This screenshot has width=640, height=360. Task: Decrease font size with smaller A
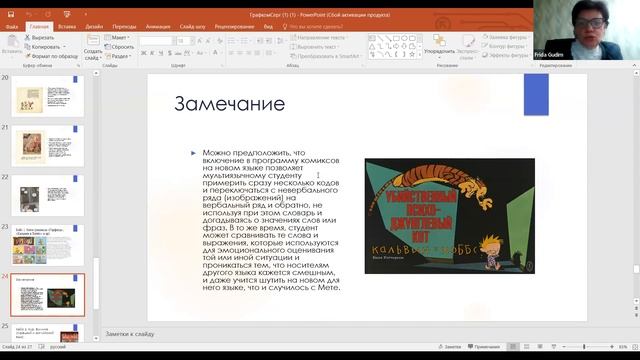(x=209, y=41)
